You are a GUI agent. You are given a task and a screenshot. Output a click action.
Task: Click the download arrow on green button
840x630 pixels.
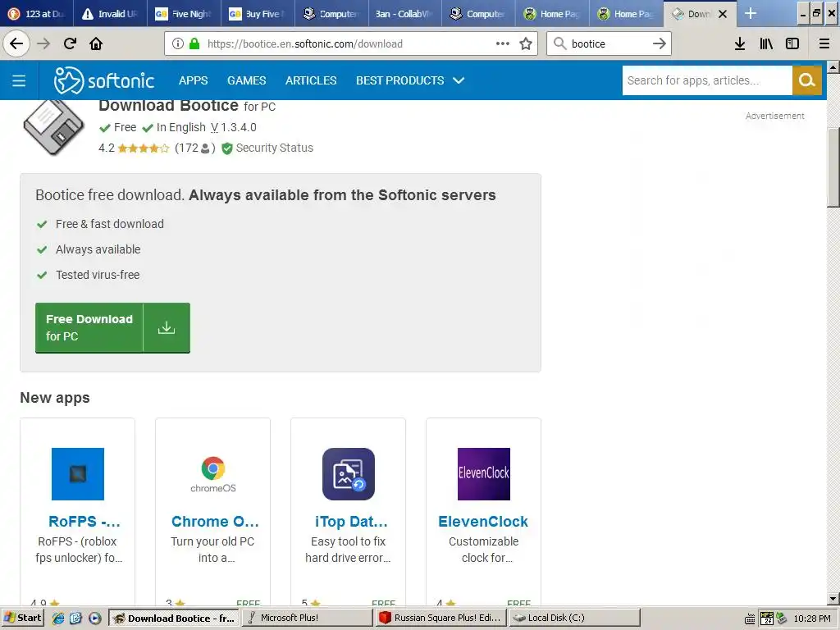tap(167, 327)
